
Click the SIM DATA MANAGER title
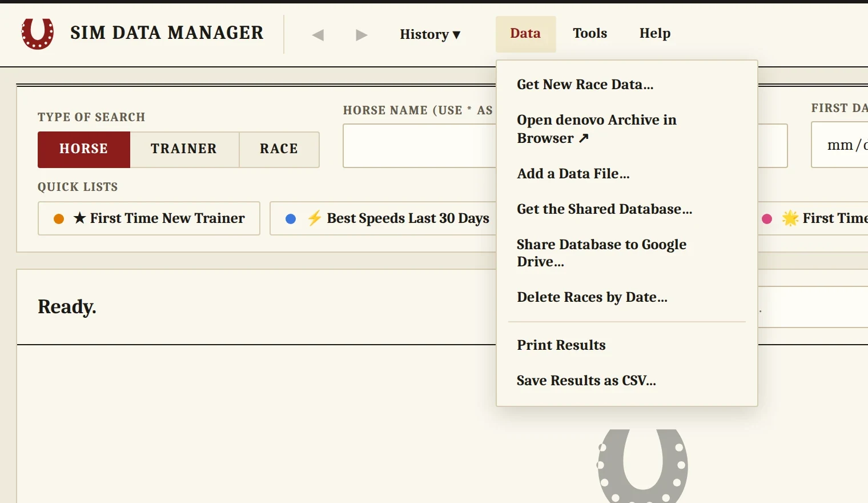(167, 33)
